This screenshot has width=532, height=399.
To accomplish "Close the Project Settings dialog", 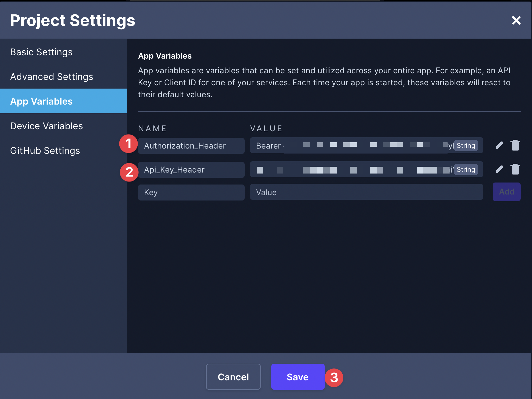I will 516,20.
